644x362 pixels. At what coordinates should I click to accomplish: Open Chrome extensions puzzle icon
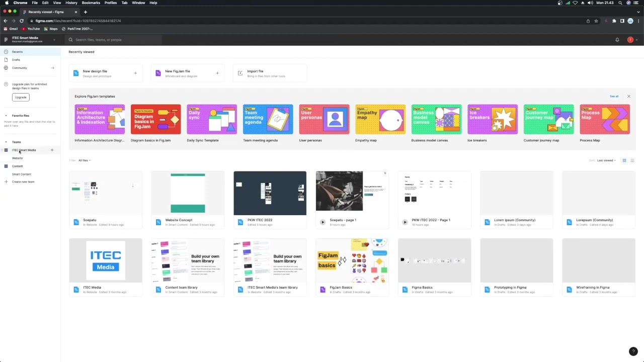[x=614, y=21]
